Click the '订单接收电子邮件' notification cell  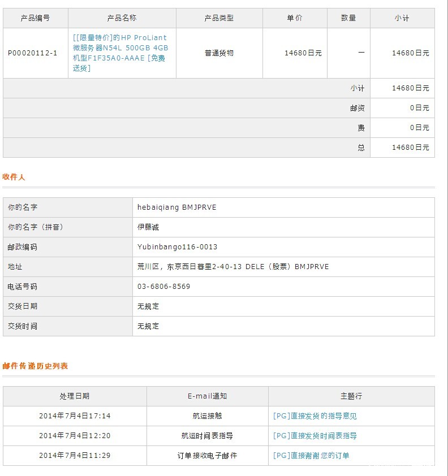click(208, 455)
